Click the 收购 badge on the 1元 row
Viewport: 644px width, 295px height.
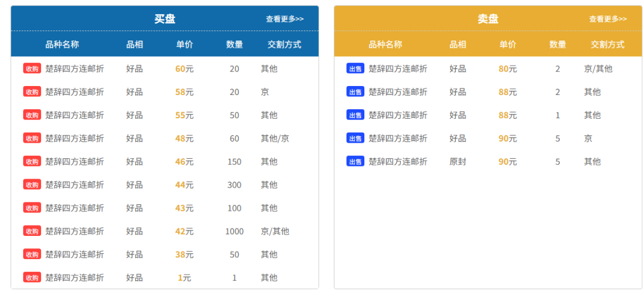point(32,278)
